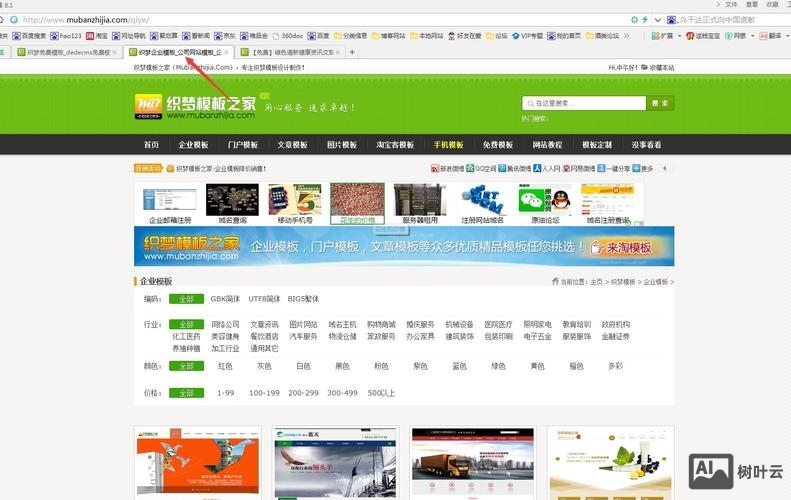The image size is (791, 500).
Task: Open the 本地网站 bookmark folder
Action: pos(427,36)
